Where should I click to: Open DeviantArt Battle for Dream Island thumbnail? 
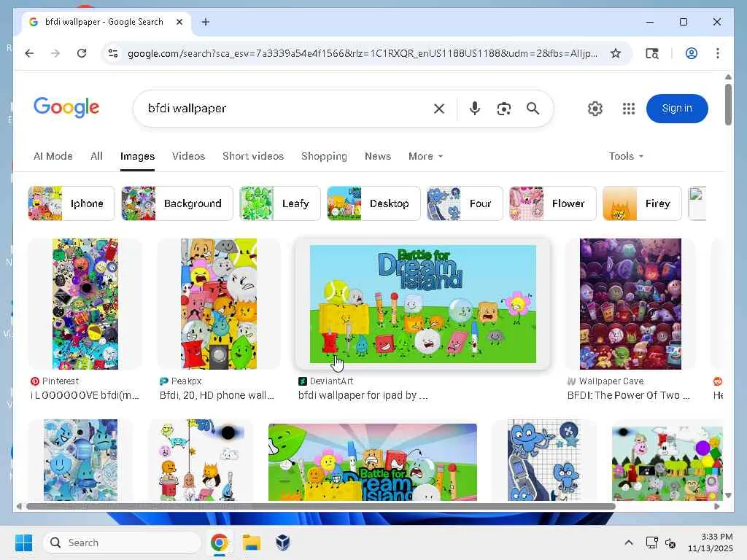click(422, 304)
